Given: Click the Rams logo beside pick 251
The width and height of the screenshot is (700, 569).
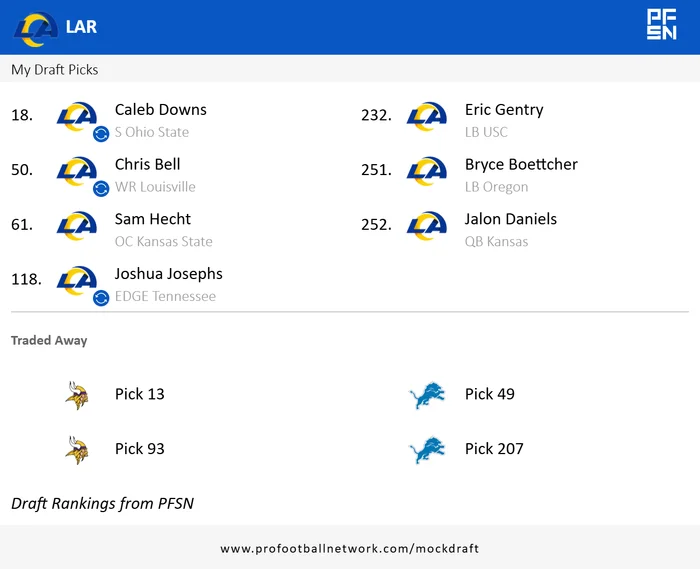Looking at the screenshot, I should click(x=427, y=171).
